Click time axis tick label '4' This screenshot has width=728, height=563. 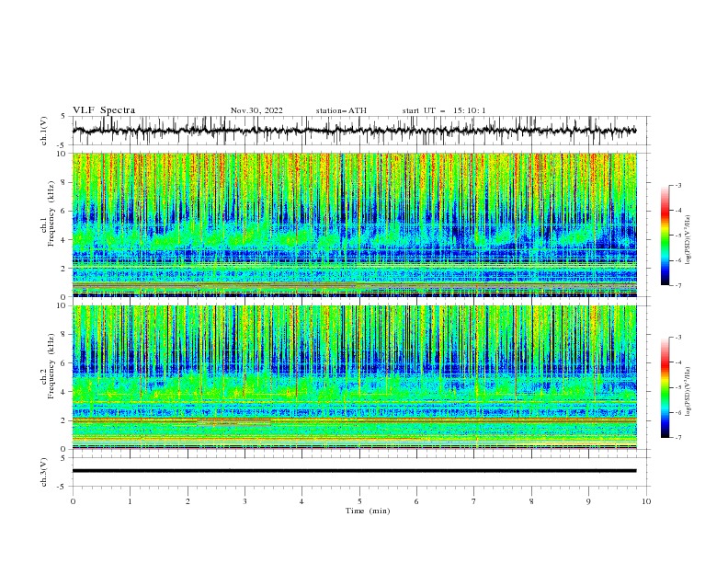(301, 501)
